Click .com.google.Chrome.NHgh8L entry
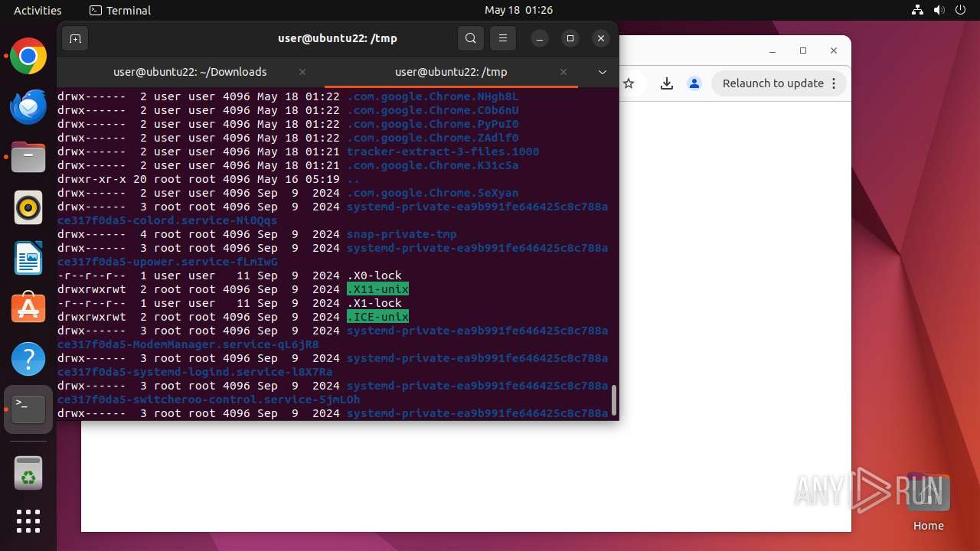Screen dimensions: 980x551 click(x=433, y=96)
